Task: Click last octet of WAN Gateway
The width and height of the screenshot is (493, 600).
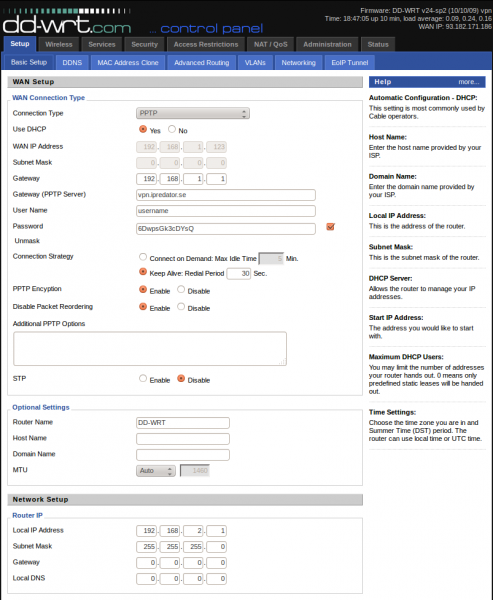Action: click(217, 179)
